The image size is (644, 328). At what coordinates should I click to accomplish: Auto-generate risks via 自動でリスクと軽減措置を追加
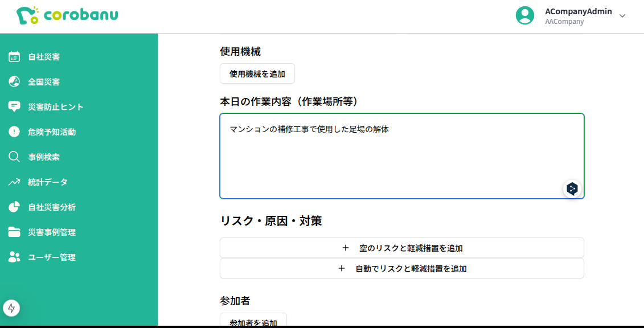pos(401,268)
